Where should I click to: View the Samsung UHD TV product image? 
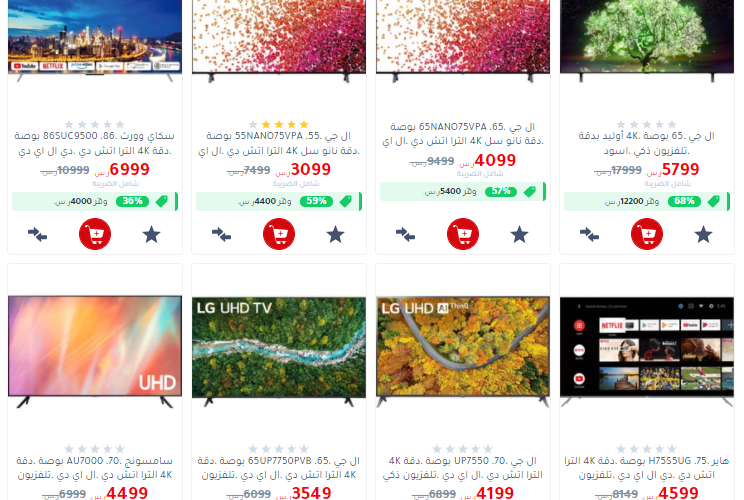(x=95, y=352)
